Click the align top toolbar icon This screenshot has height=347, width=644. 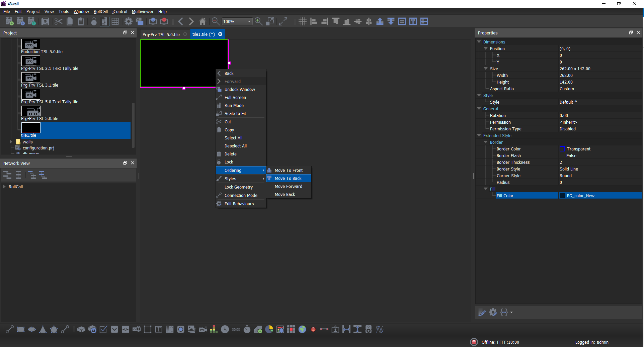coord(336,21)
